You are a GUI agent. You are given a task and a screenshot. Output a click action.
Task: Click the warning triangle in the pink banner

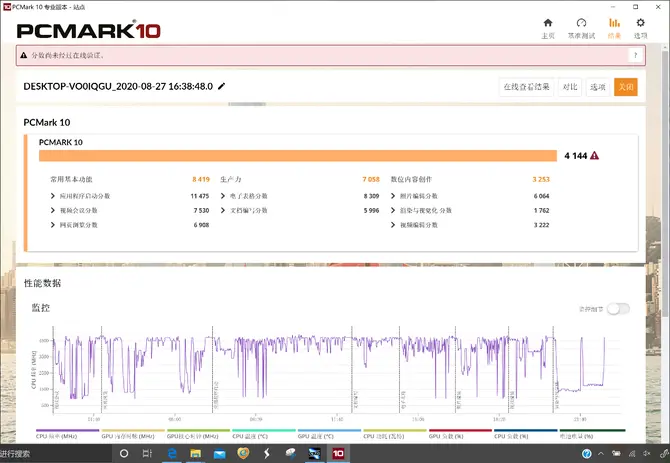pyautogui.click(x=24, y=55)
